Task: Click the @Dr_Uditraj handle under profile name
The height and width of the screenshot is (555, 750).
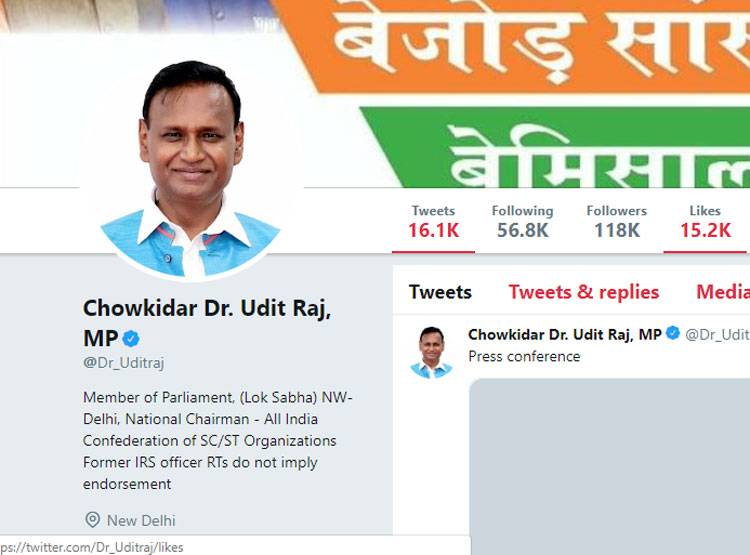Action: point(124,363)
